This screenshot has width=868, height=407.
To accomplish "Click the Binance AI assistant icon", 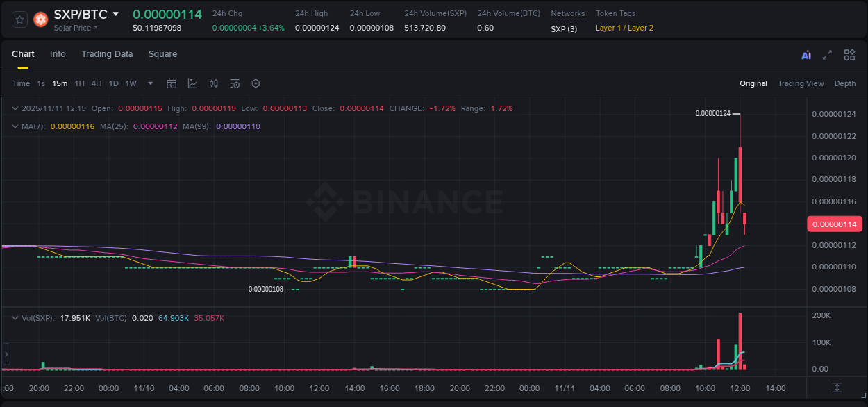I will tap(806, 54).
